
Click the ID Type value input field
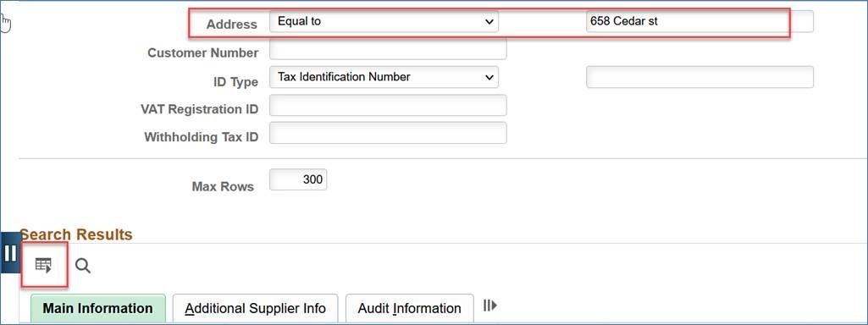tap(699, 77)
